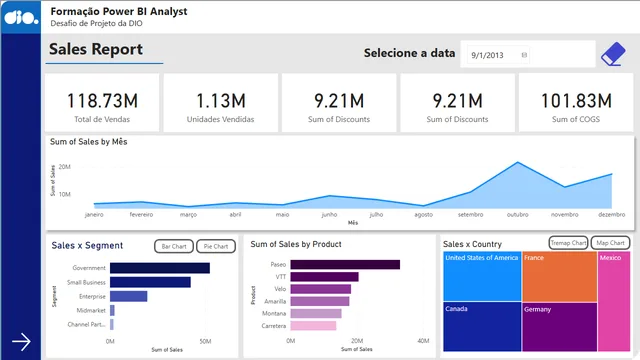Click the novembro axis label
The width and height of the screenshot is (640, 360).
click(x=564, y=214)
